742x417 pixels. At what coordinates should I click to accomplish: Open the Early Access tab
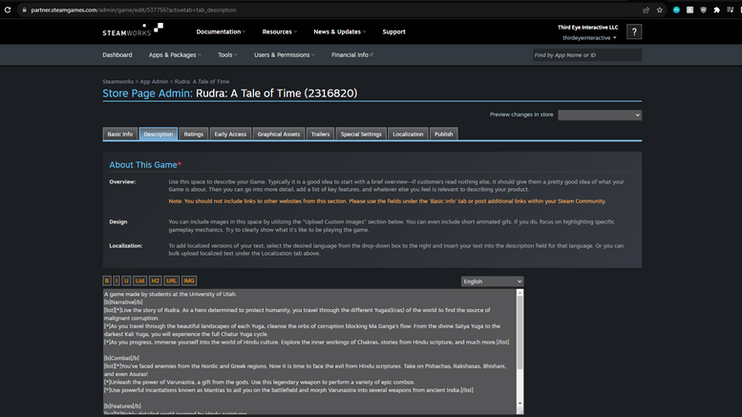point(230,134)
